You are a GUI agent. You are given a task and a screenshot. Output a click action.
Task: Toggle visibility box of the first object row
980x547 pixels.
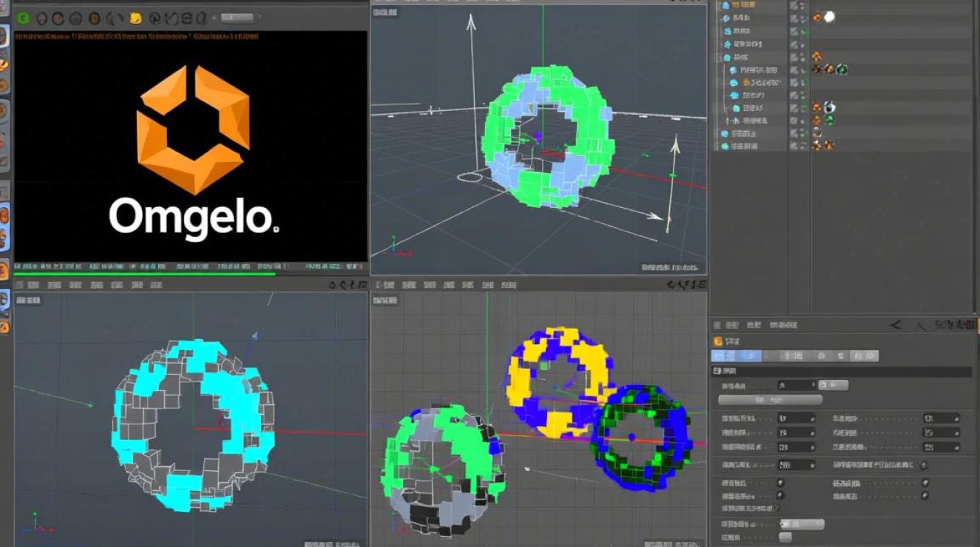pyautogui.click(x=794, y=5)
